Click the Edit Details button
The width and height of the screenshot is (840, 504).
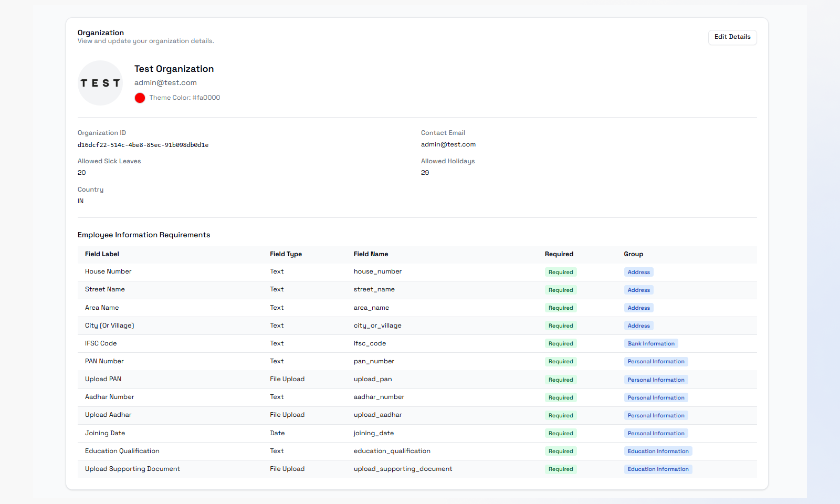(x=732, y=37)
